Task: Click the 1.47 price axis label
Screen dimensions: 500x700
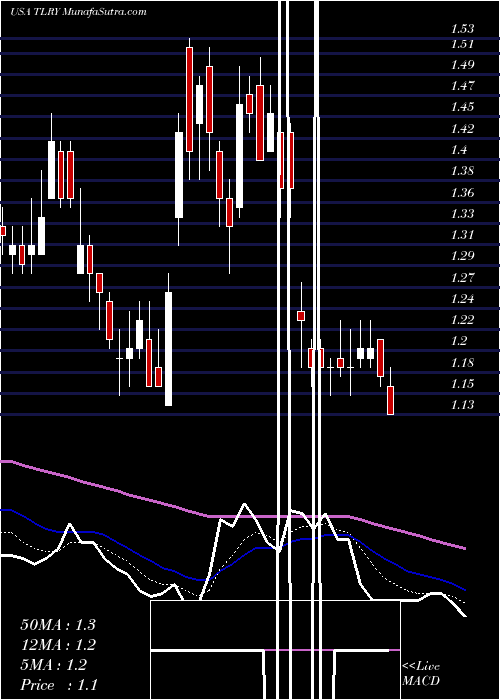Action: point(462,86)
